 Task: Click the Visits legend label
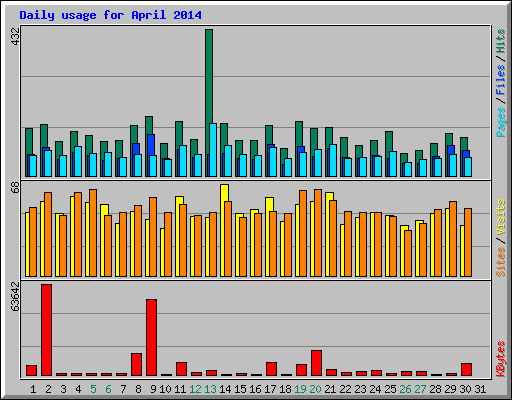(501, 217)
